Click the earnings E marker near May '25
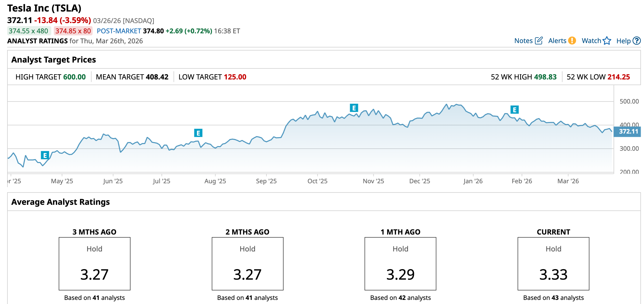 (45, 155)
